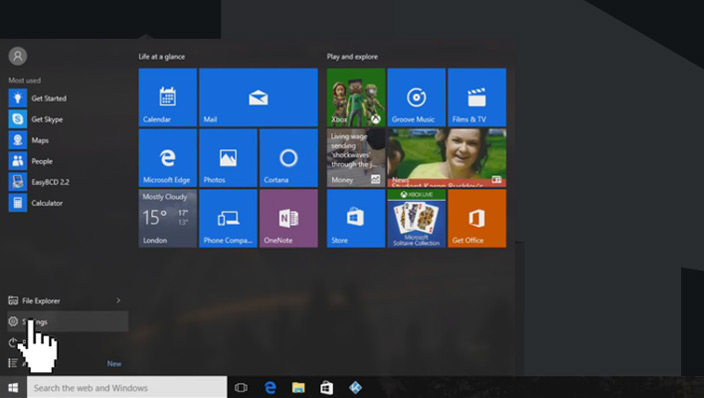Click the Life at a glance group title
Screen dimensions: 704x398
pyautogui.click(x=162, y=57)
